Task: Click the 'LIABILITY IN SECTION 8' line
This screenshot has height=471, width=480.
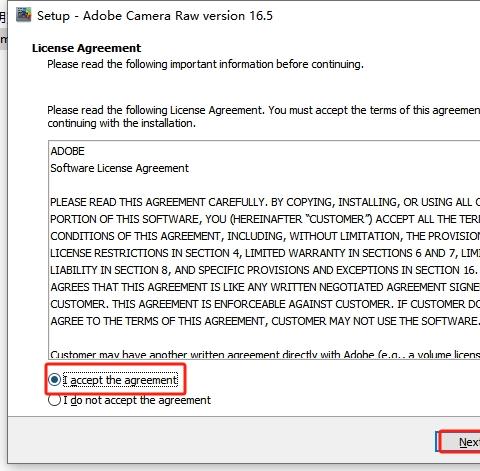Action: coord(265,270)
